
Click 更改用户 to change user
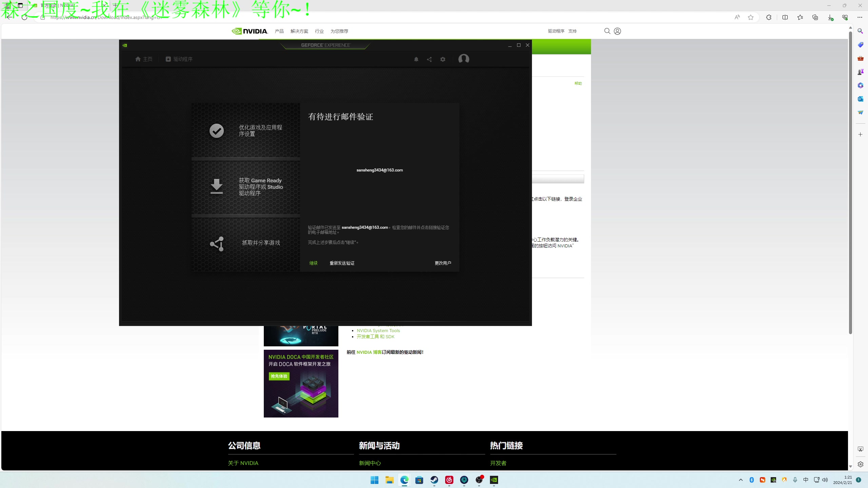443,263
